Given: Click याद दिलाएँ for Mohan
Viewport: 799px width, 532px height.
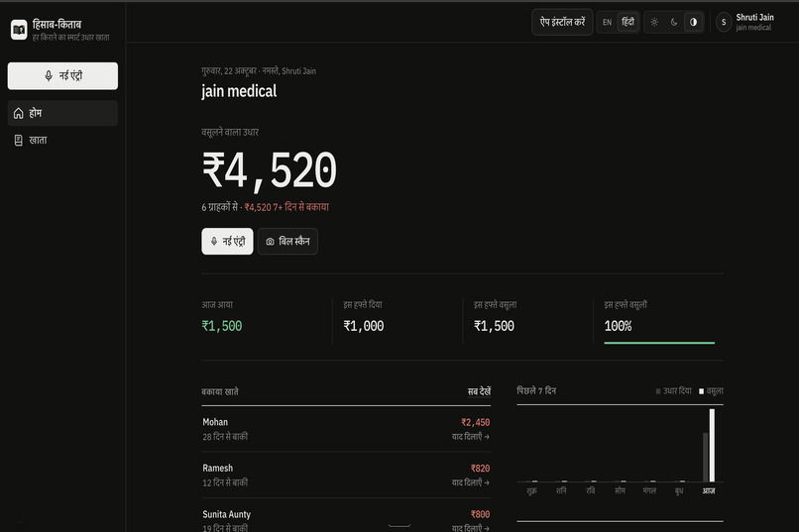Looking at the screenshot, I should pos(470,437).
